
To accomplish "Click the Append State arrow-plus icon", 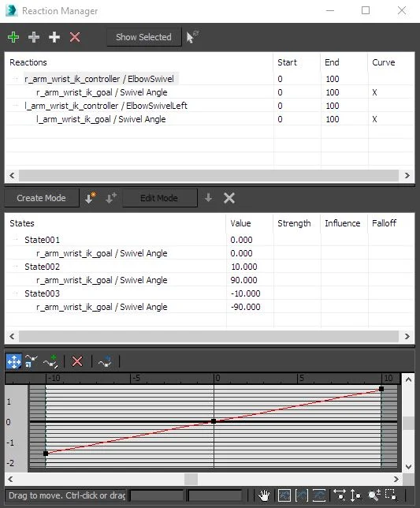I will coord(110,198).
